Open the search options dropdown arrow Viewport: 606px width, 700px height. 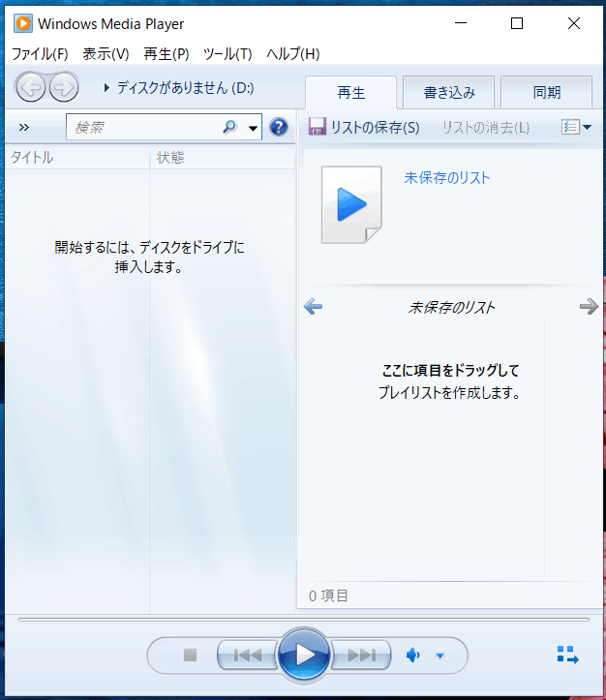253,129
